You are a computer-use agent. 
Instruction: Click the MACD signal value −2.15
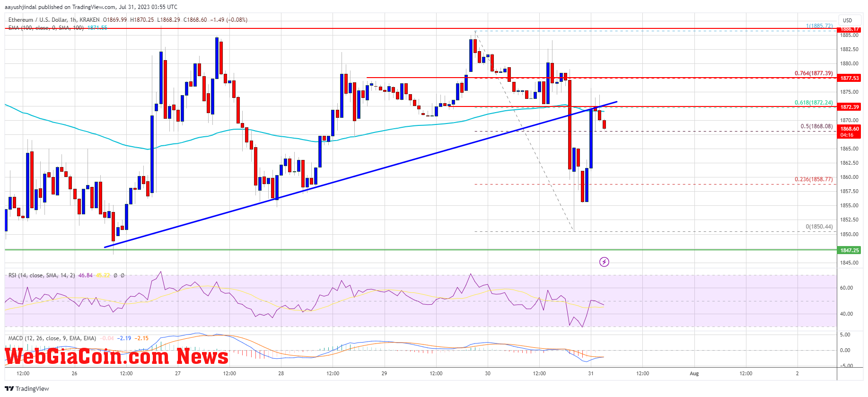click(141, 338)
